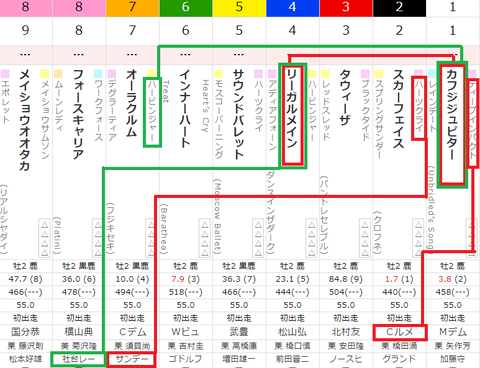The height and width of the screenshot is (368, 480).
Task: Open owner 松本好雄 page
Action: tap(25, 359)
